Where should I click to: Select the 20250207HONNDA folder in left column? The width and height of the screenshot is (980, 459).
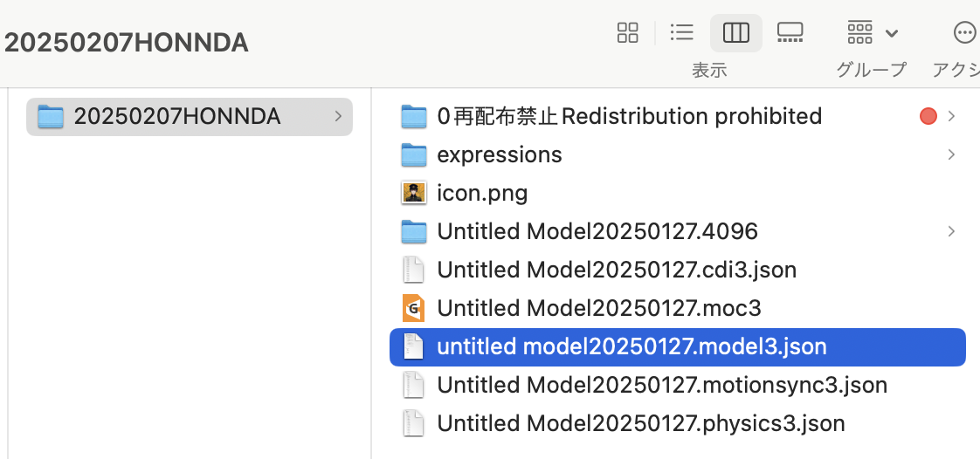point(190,116)
